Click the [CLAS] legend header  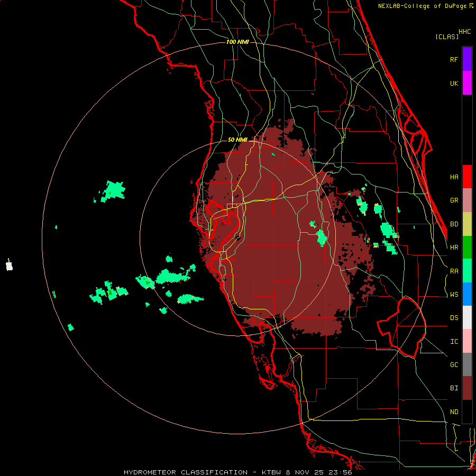point(446,37)
